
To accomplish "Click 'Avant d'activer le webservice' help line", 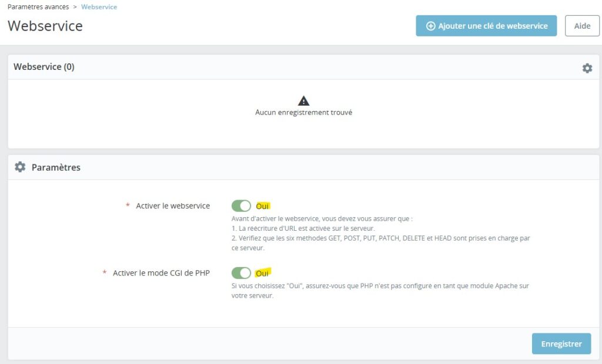I will (x=322, y=218).
